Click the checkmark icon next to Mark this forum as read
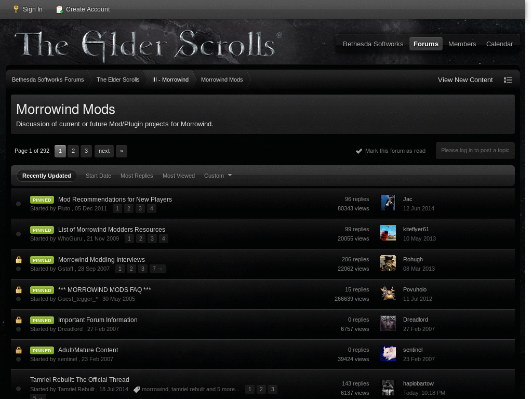532x399 pixels. pos(358,151)
